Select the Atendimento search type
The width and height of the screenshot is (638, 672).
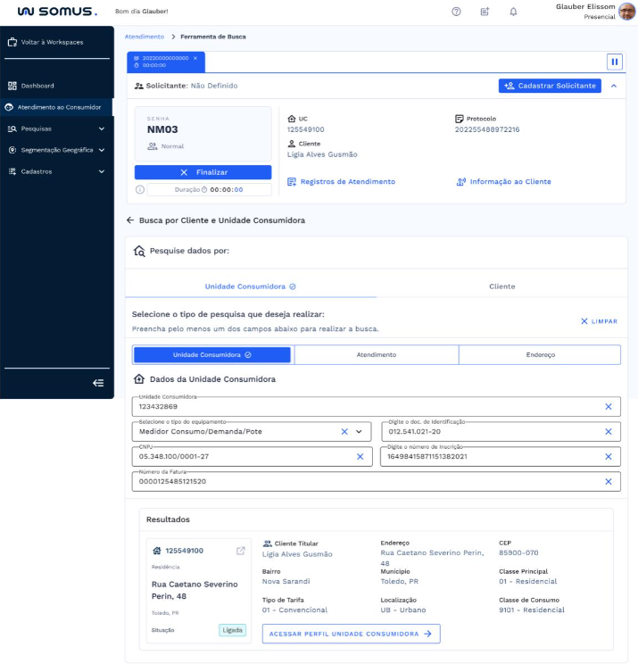(x=377, y=354)
